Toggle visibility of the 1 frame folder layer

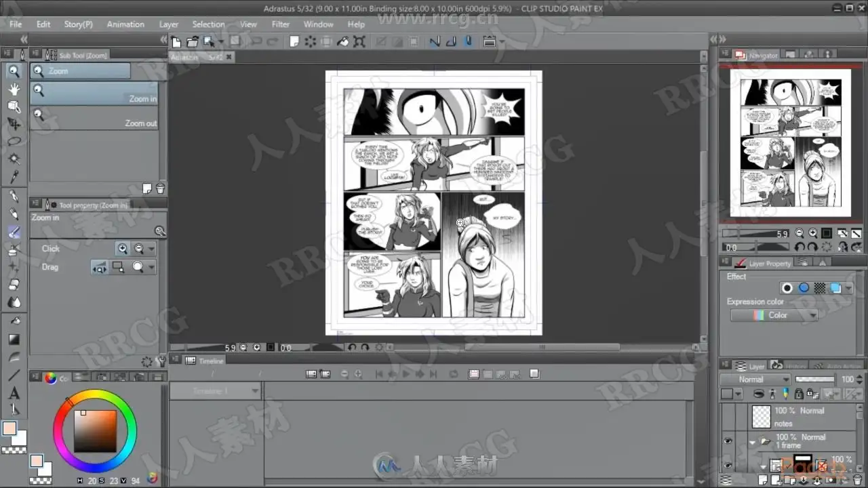728,441
